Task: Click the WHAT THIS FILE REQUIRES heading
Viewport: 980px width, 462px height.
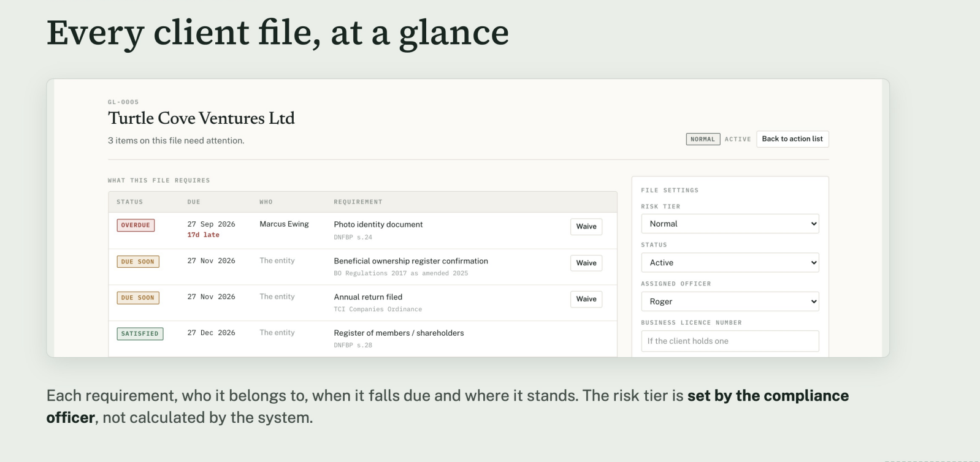Action: click(x=159, y=181)
